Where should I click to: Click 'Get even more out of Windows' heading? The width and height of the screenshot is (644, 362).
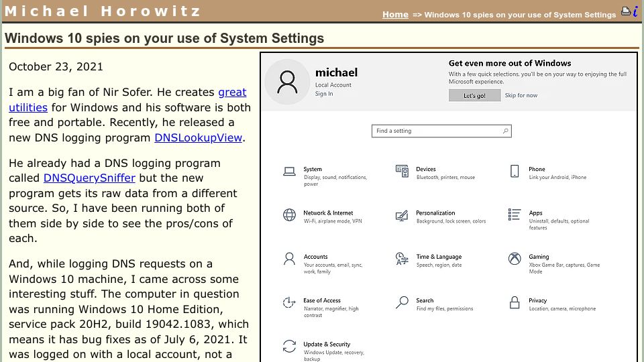[x=510, y=63]
